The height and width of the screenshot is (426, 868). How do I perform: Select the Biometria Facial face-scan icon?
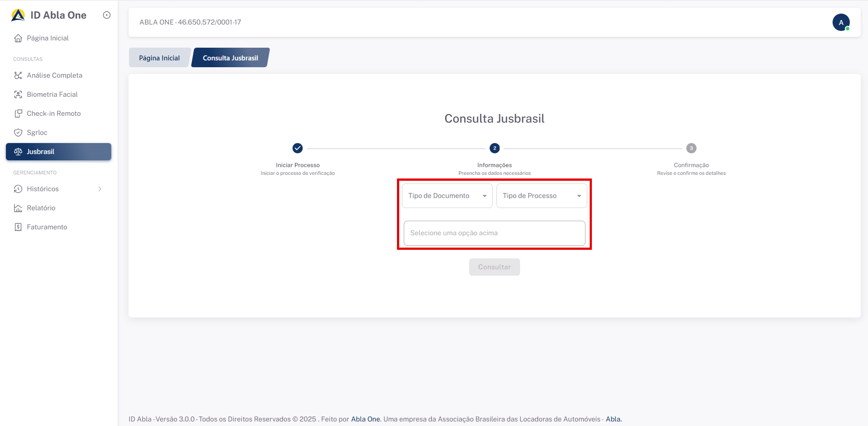pos(18,94)
